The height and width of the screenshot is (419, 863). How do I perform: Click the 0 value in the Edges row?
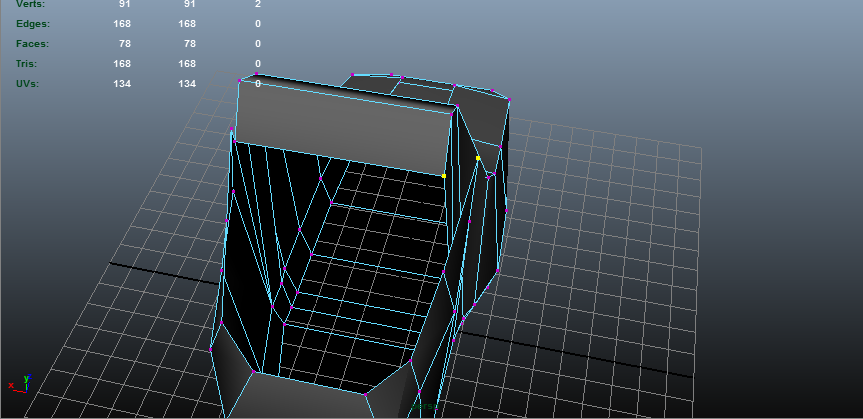point(258,24)
